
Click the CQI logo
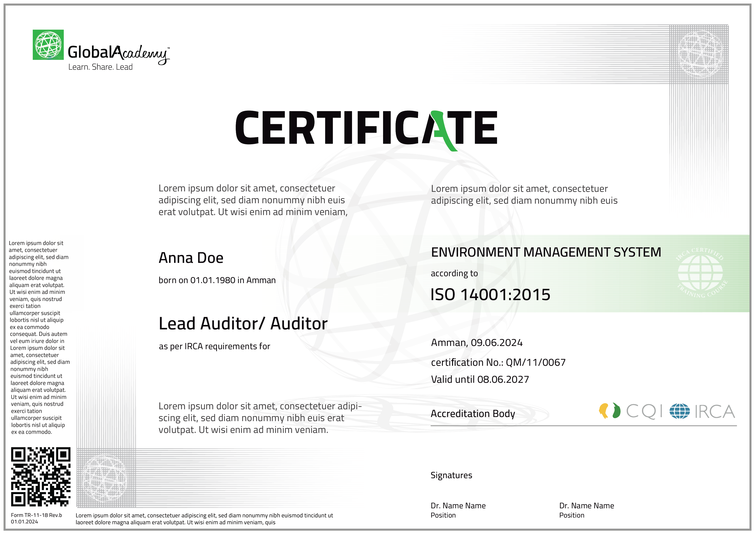pyautogui.click(x=631, y=411)
